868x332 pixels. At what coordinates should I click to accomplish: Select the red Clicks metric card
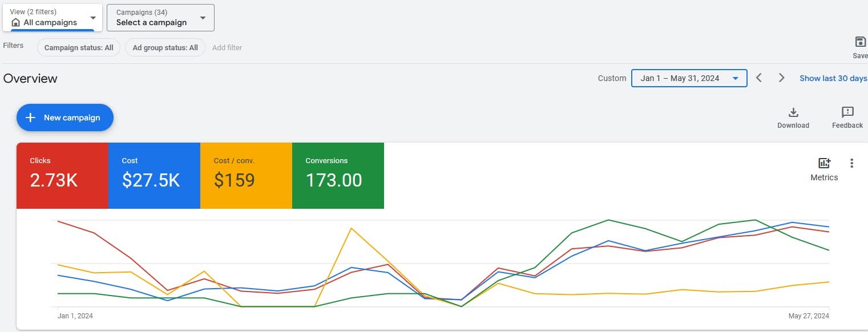pyautogui.click(x=62, y=175)
